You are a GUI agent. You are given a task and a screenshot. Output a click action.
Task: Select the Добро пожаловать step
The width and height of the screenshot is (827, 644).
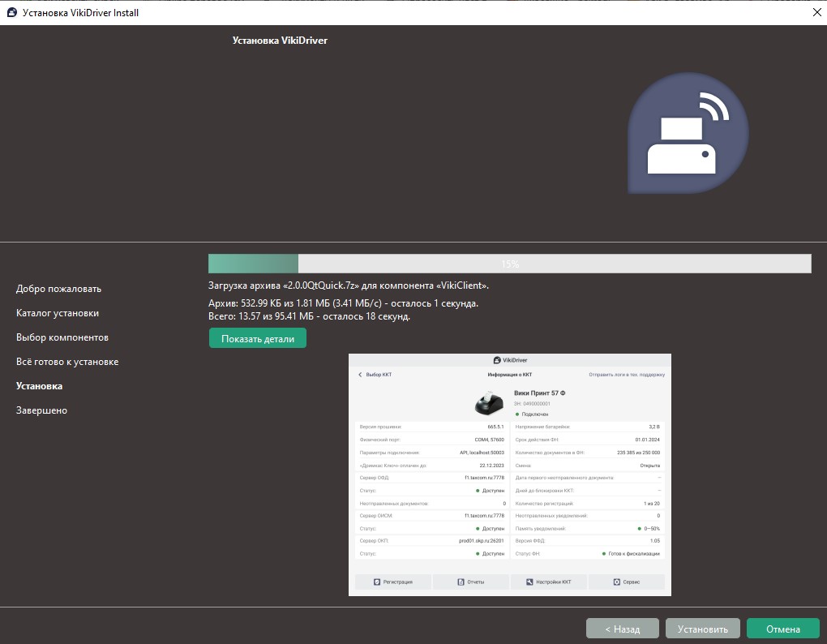(58, 289)
